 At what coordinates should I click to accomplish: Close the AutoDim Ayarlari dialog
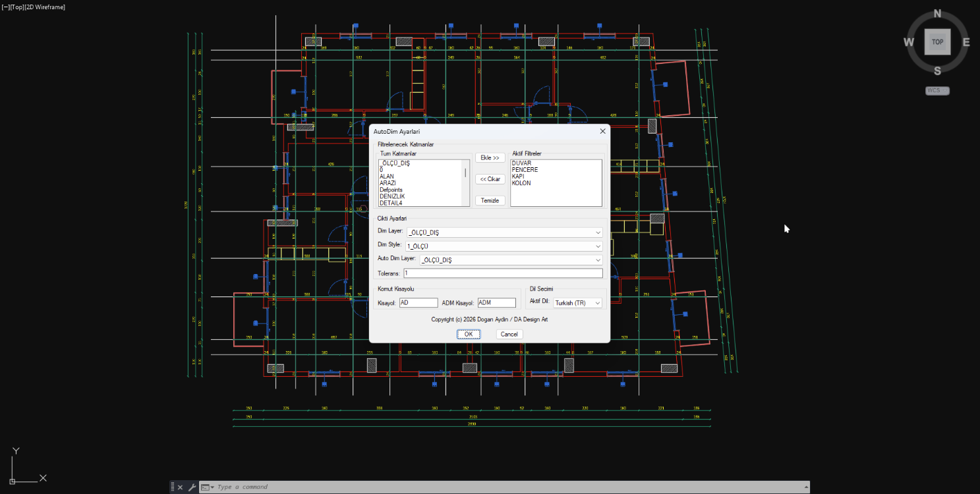pyautogui.click(x=602, y=131)
